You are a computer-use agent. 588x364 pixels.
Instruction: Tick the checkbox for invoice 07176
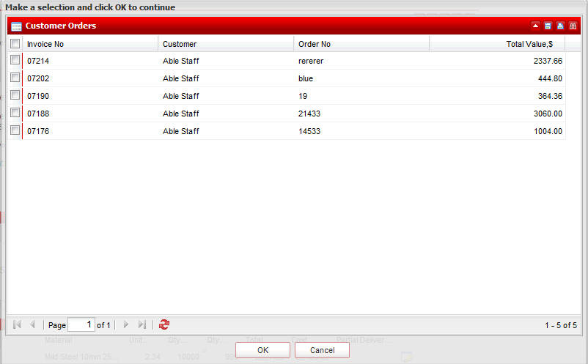pos(15,131)
